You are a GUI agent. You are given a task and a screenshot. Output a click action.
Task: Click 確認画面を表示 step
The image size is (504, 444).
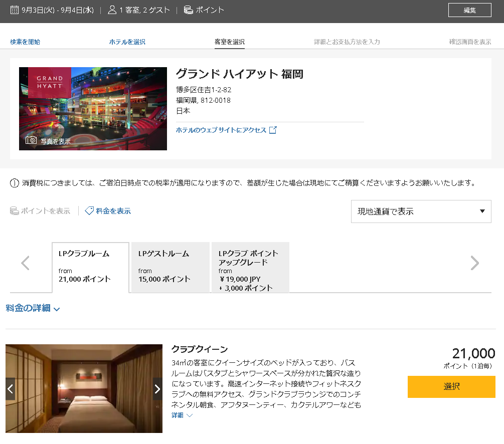coord(470,42)
